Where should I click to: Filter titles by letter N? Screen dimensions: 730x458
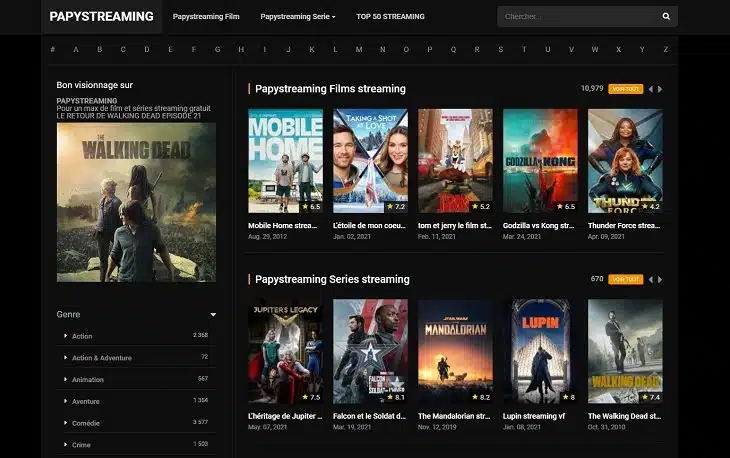tap(383, 49)
